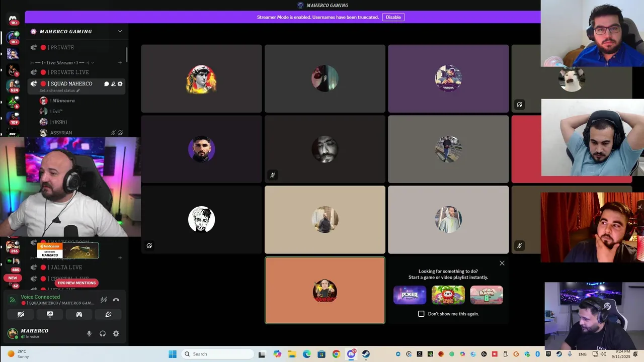
Task: Click the NEW unread servers pill
Action: (13, 278)
